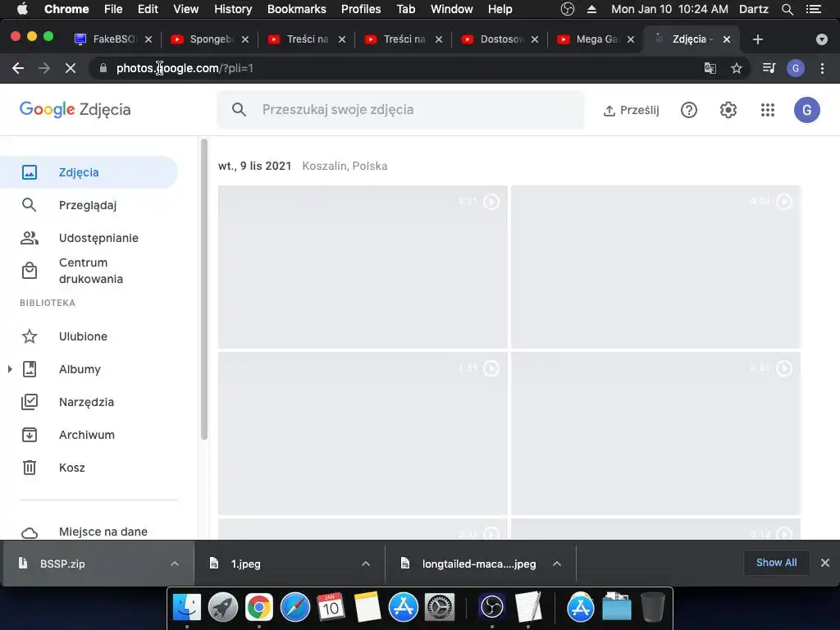Viewport: 840px width, 630px height.
Task: Open the Google account avatar on the page
Action: pos(807,110)
